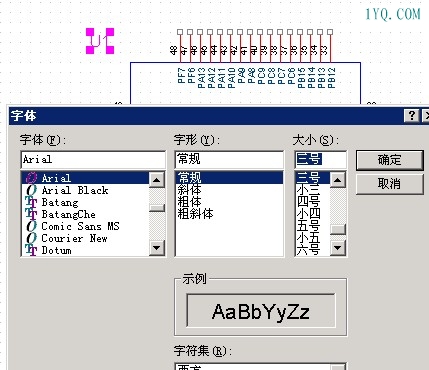The width and height of the screenshot is (429, 370).
Task: Cancel with the 取消 button
Action: click(x=389, y=184)
